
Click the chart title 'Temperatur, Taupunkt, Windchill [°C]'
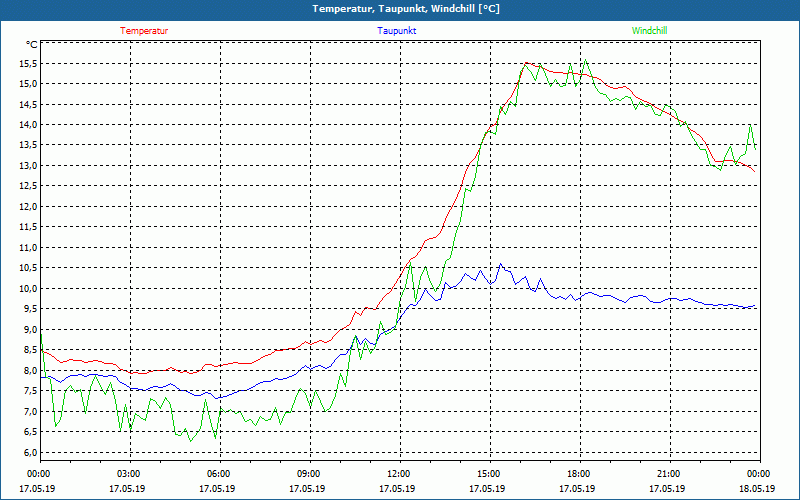(x=406, y=9)
